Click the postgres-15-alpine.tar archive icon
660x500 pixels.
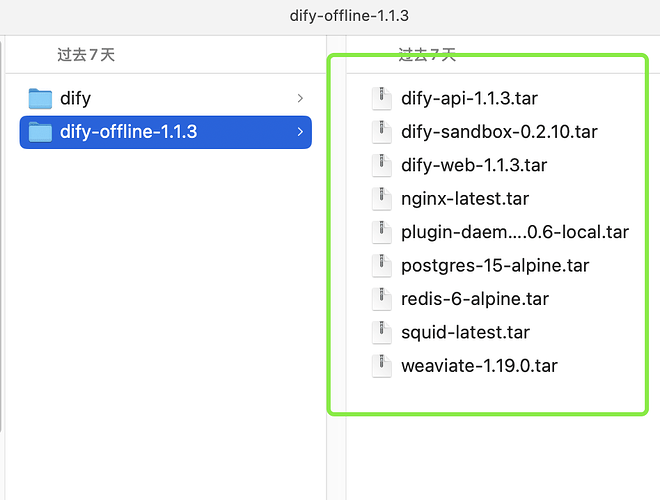[382, 266]
